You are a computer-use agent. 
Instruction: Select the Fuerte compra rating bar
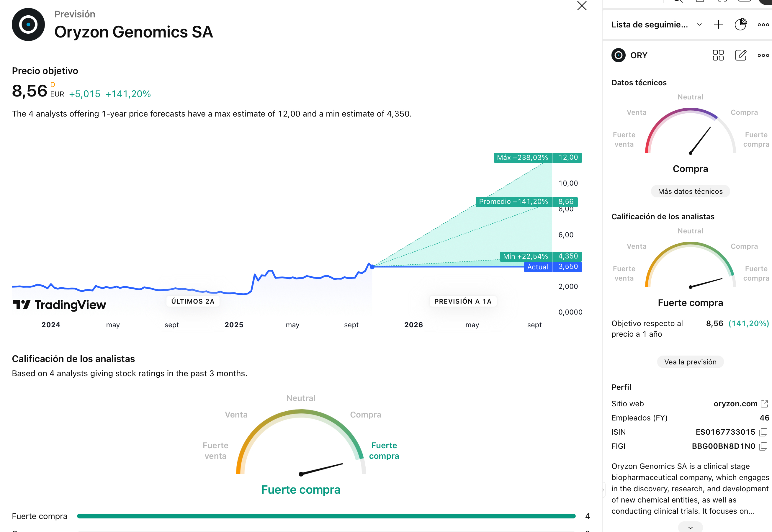click(326, 516)
